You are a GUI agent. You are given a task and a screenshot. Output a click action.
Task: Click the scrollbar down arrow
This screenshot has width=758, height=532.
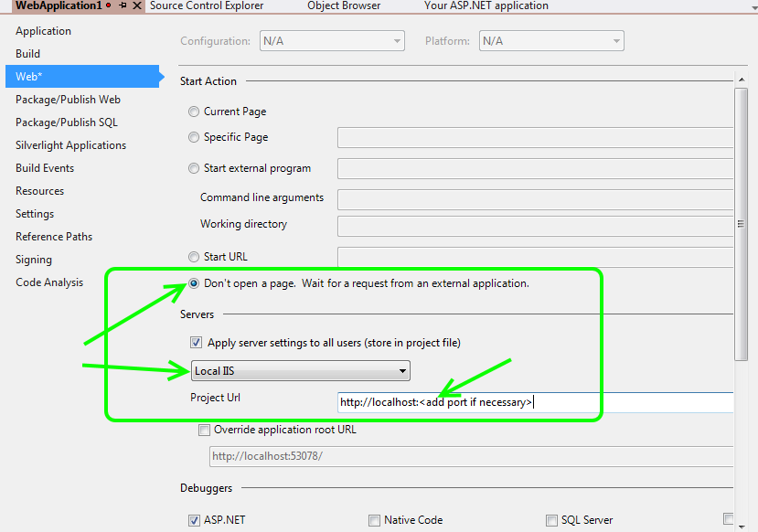coord(742,527)
